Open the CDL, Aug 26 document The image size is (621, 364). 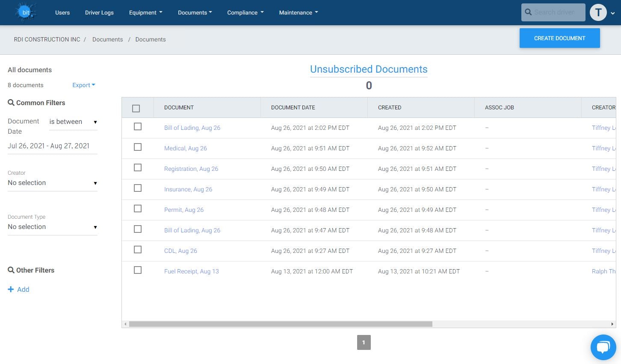pyautogui.click(x=180, y=251)
